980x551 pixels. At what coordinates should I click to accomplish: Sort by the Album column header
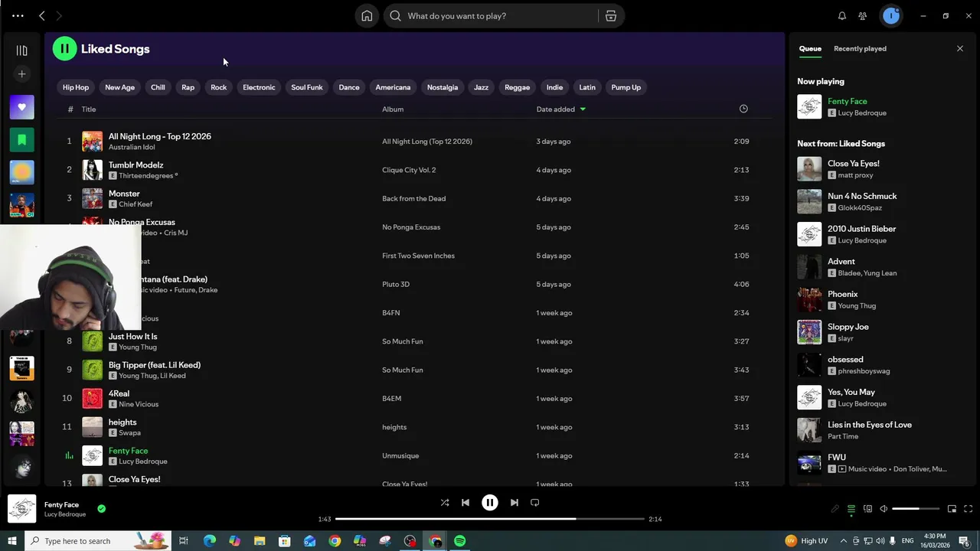pos(393,109)
